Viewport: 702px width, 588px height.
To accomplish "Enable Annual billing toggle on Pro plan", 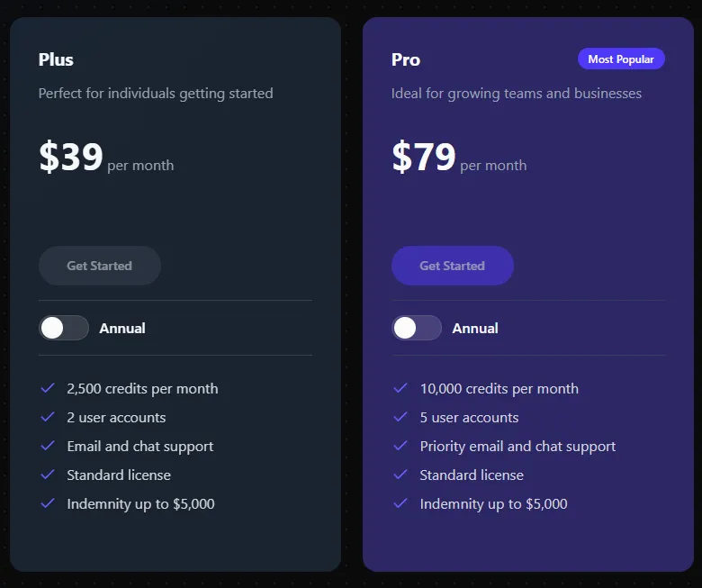I will (x=417, y=328).
